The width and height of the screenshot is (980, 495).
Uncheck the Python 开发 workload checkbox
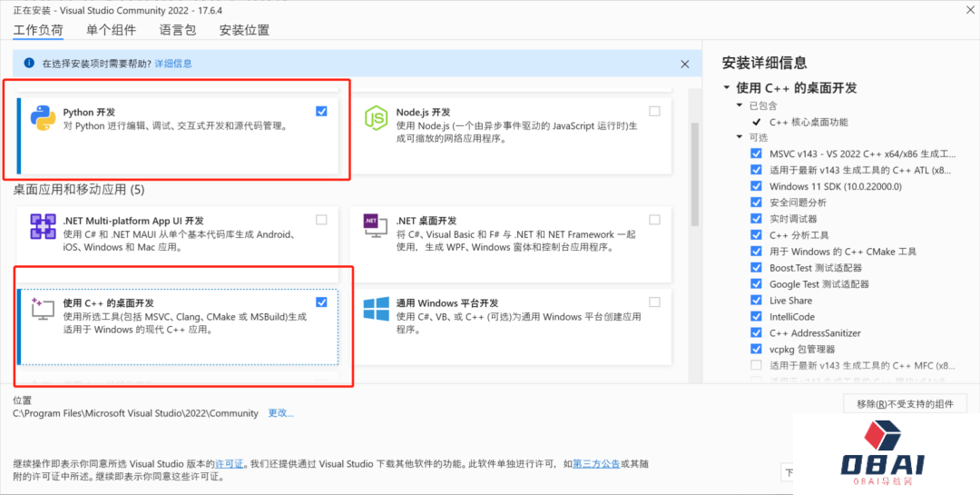click(322, 111)
